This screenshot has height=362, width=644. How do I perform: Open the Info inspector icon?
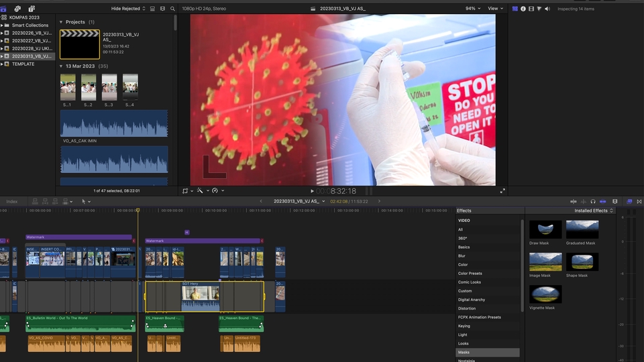click(523, 9)
